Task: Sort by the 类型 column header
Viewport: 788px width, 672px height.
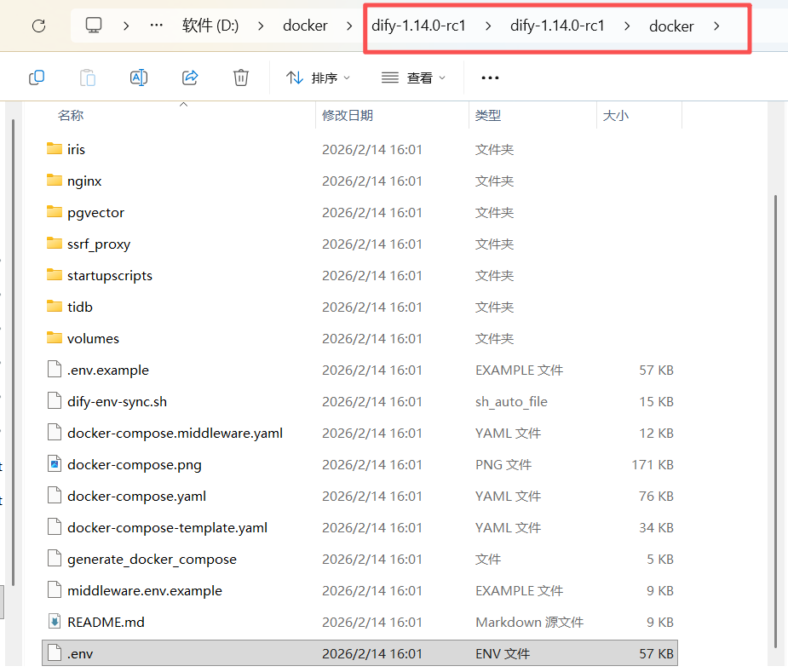Action: tap(488, 116)
